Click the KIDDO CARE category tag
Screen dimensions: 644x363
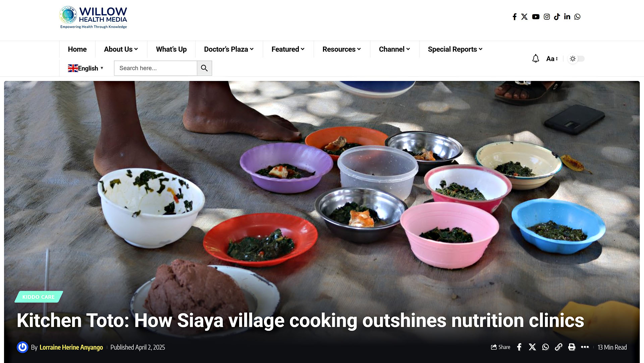point(39,297)
